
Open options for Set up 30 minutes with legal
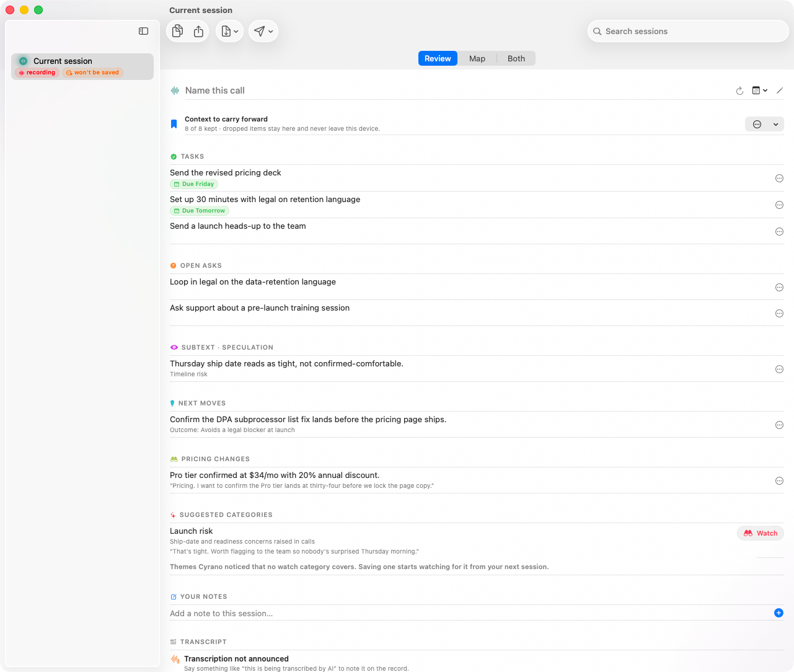pyautogui.click(x=779, y=205)
